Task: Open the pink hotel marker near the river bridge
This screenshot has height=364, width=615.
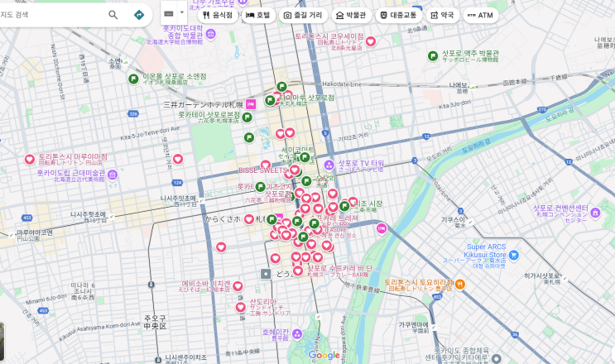Action: click(382, 229)
